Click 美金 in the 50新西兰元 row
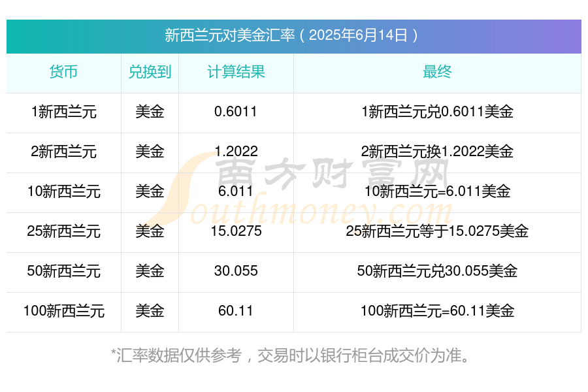The width and height of the screenshot is (588, 392). (150, 271)
